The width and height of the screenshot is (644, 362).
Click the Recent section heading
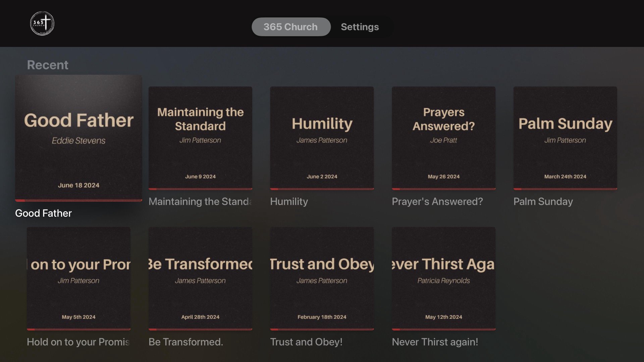point(48,65)
